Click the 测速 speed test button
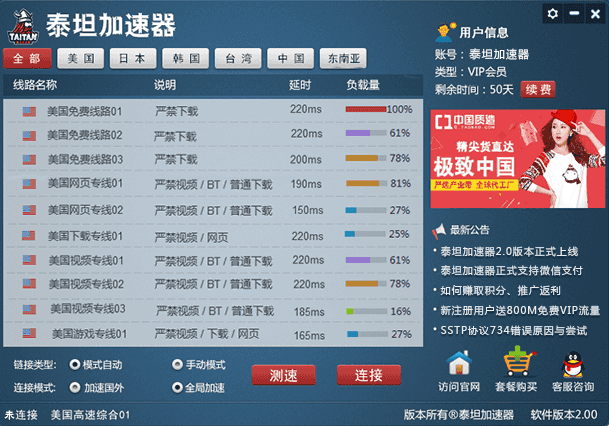 284,375
